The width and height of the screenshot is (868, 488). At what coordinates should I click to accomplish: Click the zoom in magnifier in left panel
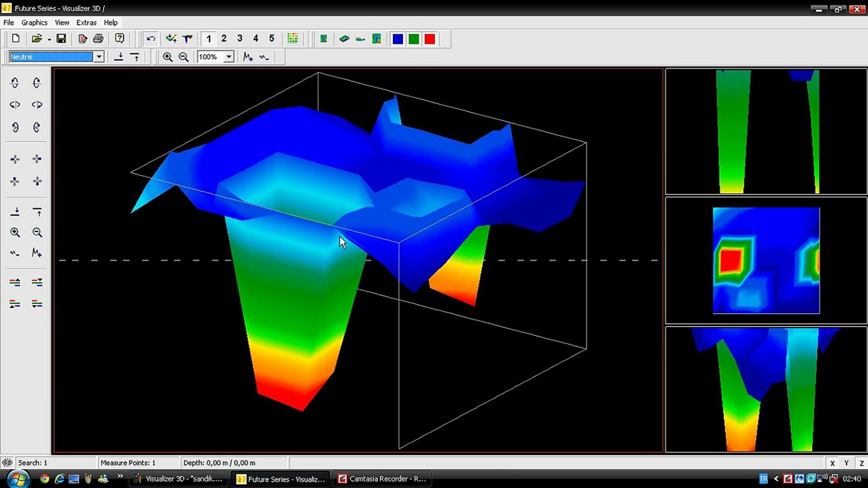pos(15,233)
